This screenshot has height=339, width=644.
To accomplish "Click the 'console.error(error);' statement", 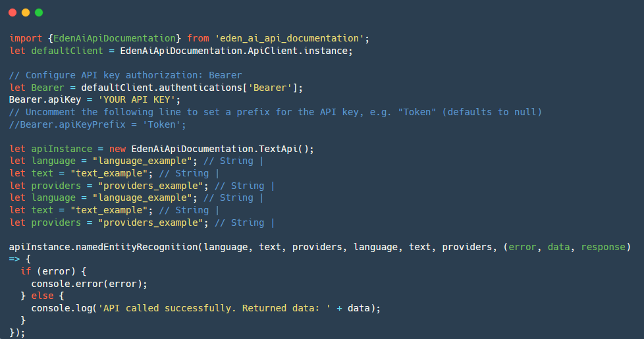I will 89,284.
